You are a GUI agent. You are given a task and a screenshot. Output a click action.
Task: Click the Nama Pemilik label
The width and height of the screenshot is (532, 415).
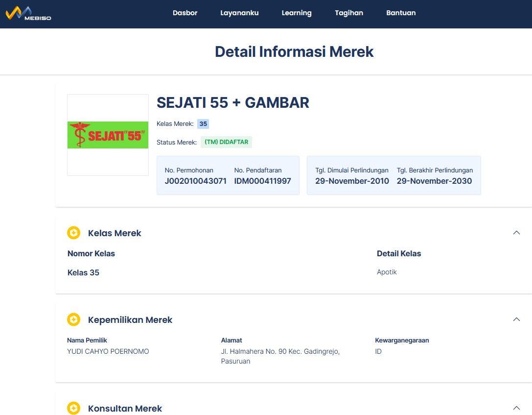tap(87, 341)
